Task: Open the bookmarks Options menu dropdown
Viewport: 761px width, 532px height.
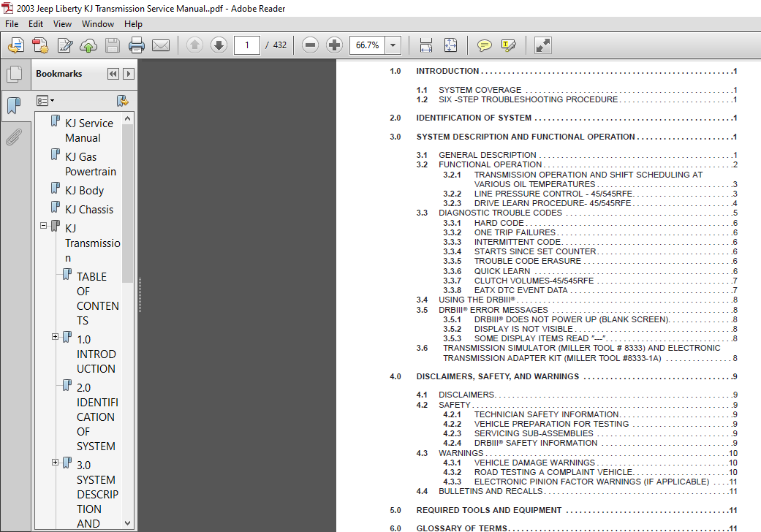Action: click(45, 101)
